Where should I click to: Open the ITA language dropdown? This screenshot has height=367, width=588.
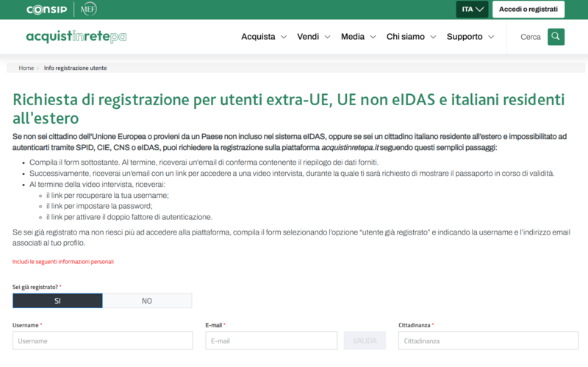click(472, 10)
